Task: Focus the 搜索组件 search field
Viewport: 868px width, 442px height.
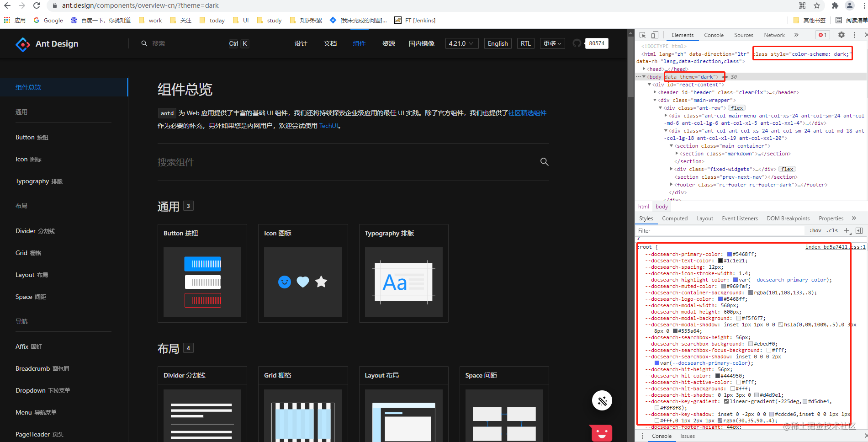Action: pyautogui.click(x=347, y=162)
